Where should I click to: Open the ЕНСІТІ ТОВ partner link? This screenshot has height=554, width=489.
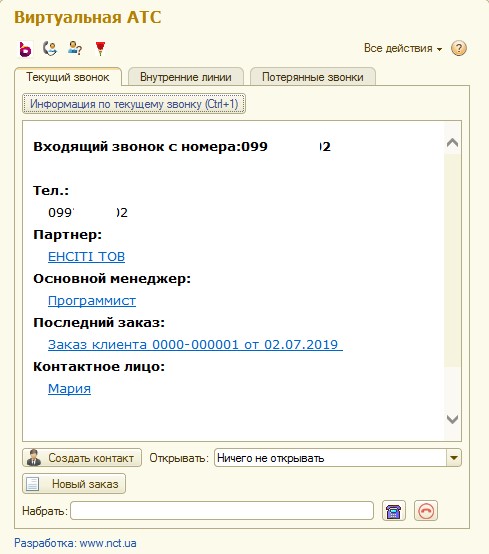pos(86,257)
